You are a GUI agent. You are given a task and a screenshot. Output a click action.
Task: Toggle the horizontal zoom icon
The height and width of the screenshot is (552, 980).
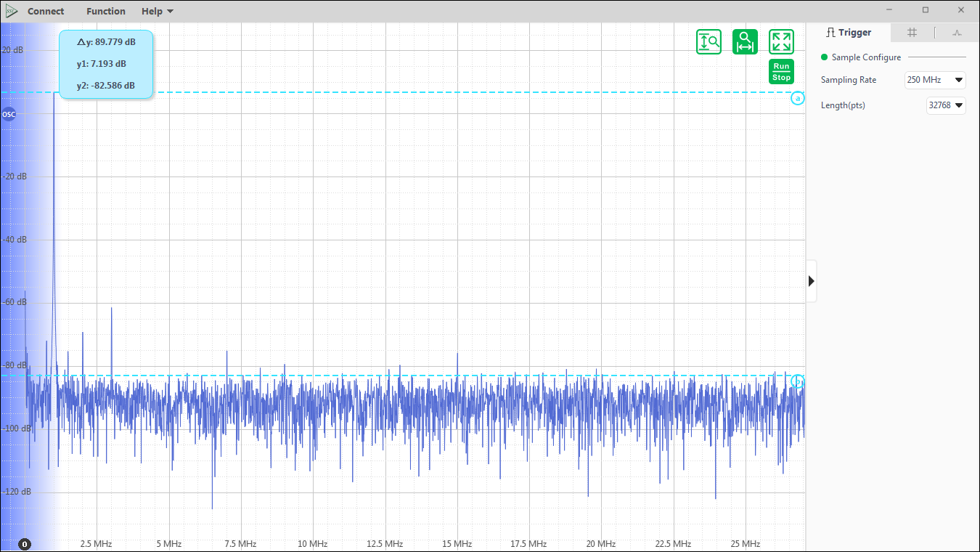pyautogui.click(x=745, y=42)
